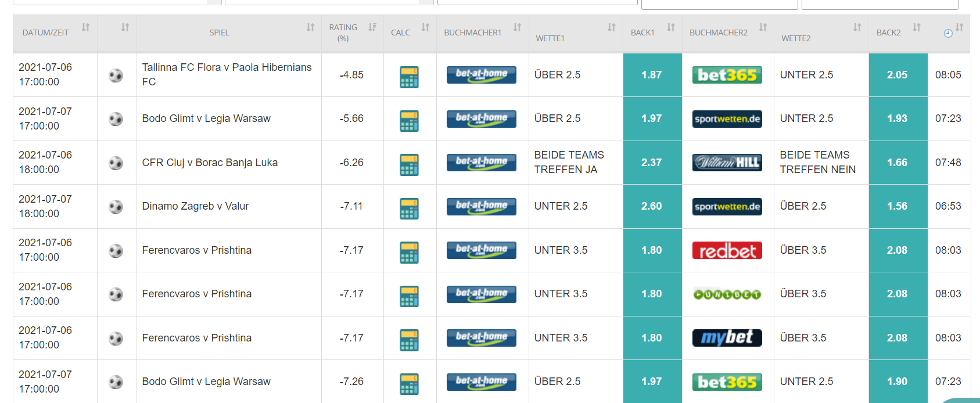Click bet-at-home logo in CFR Cluj row
This screenshot has height=403, width=980.
pos(482,163)
